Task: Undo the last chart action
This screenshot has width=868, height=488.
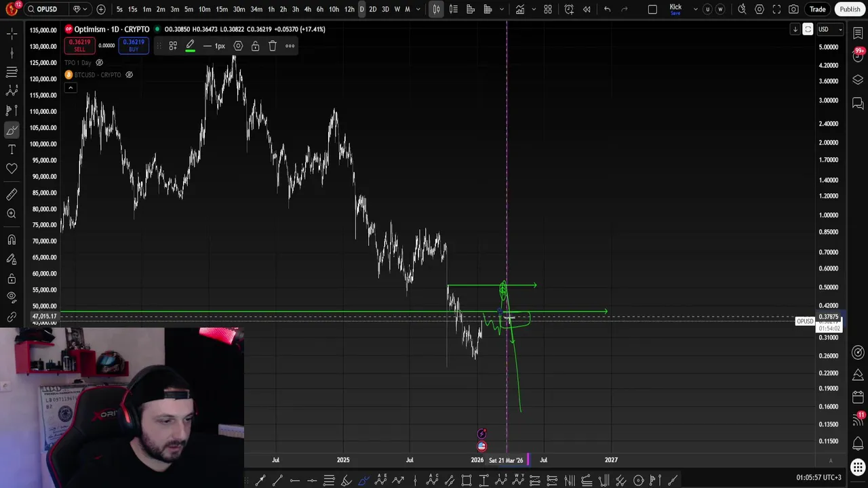Action: click(x=607, y=9)
